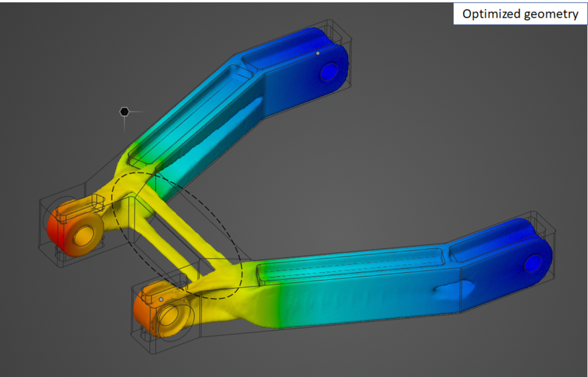Select the lower orange bushing bore
The width and height of the screenshot is (588, 377).
click(x=169, y=315)
